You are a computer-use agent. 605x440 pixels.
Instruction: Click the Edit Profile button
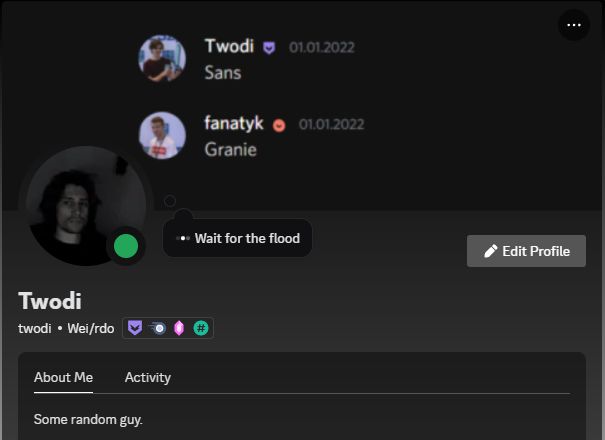click(526, 251)
